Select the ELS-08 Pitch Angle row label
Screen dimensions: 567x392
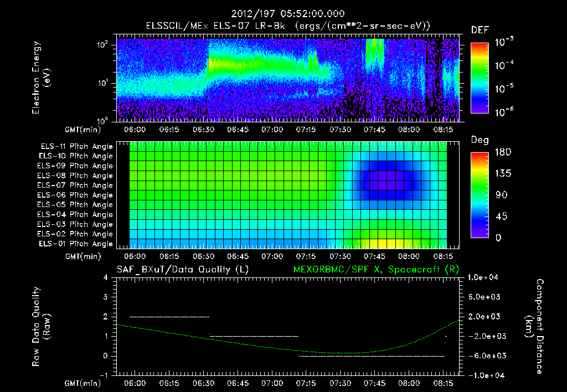pos(75,176)
